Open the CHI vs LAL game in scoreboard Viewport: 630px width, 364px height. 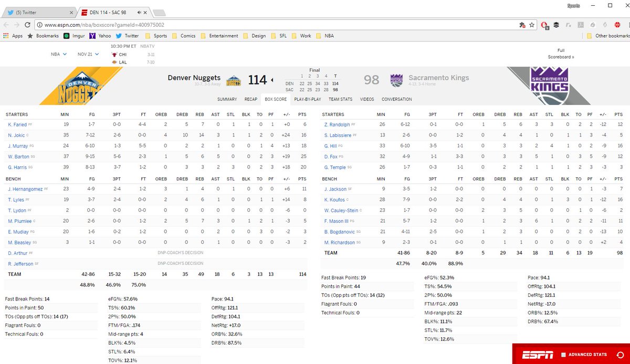tap(132, 54)
